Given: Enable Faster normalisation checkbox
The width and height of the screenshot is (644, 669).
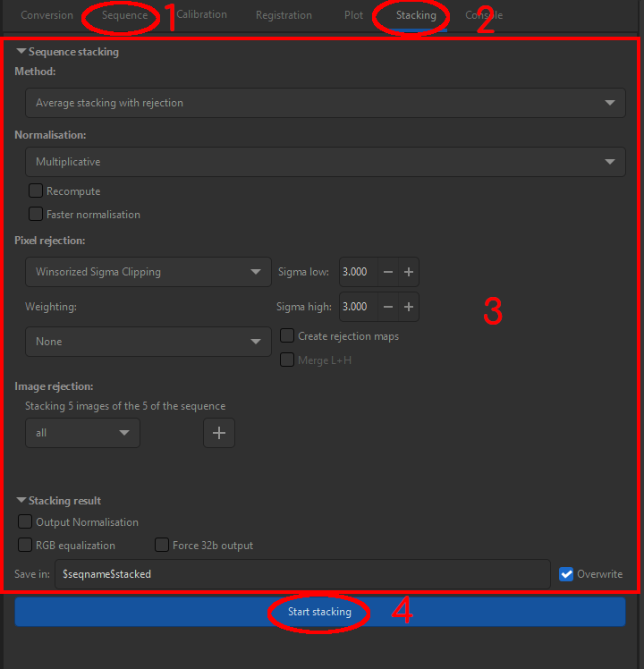Looking at the screenshot, I should coord(36,214).
